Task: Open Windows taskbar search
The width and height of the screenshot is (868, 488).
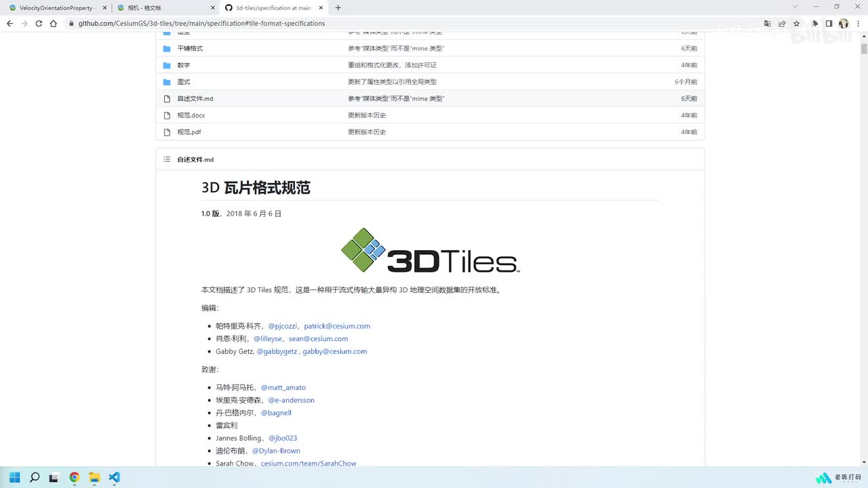Action: 35,477
